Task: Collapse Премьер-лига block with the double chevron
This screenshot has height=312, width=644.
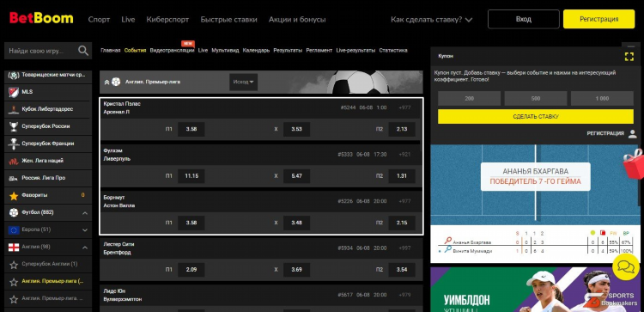Action: coord(106,83)
